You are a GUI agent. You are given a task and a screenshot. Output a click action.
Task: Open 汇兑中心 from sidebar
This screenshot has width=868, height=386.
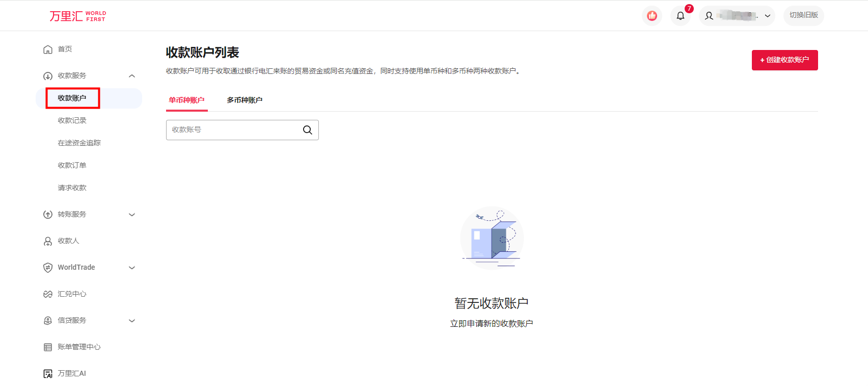pos(72,294)
